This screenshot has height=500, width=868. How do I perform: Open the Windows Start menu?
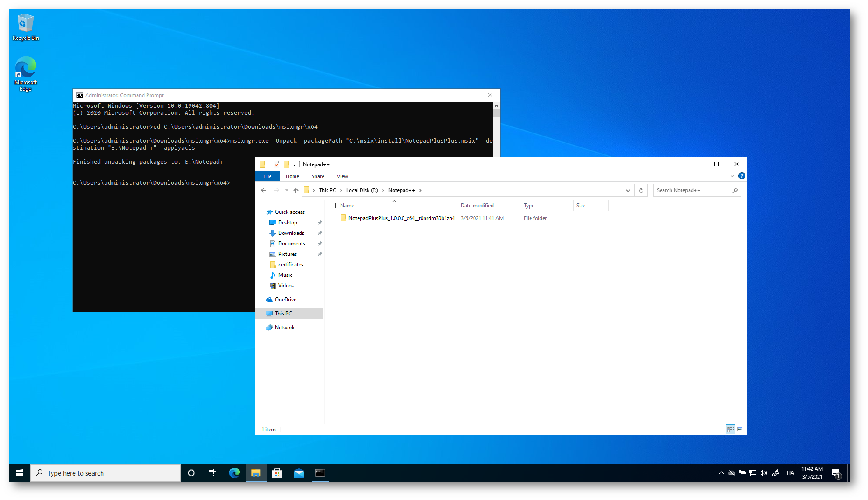point(20,473)
